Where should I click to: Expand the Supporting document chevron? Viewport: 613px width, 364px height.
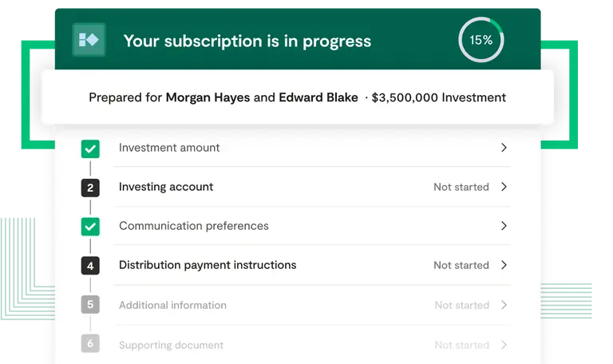tap(504, 345)
